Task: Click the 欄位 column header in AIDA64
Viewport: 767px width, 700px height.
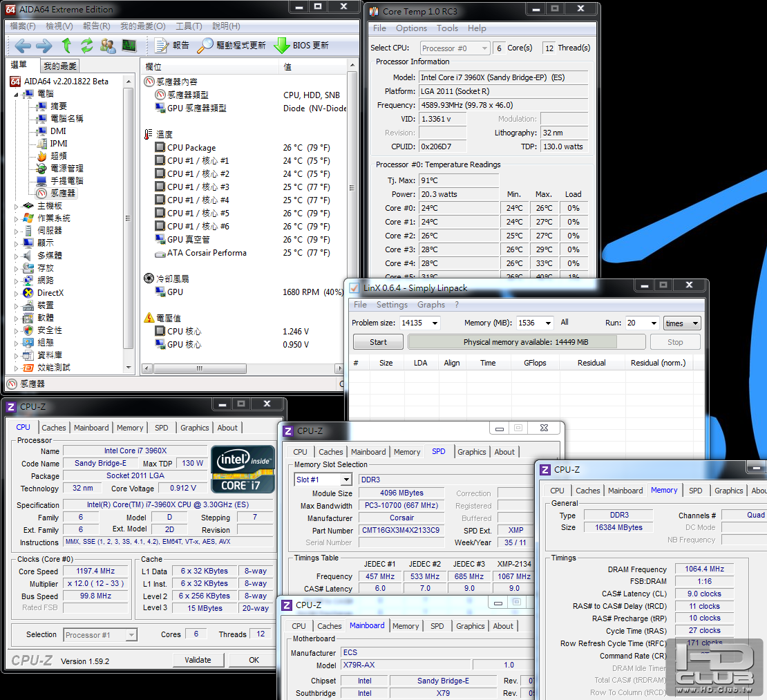Action: [x=209, y=66]
